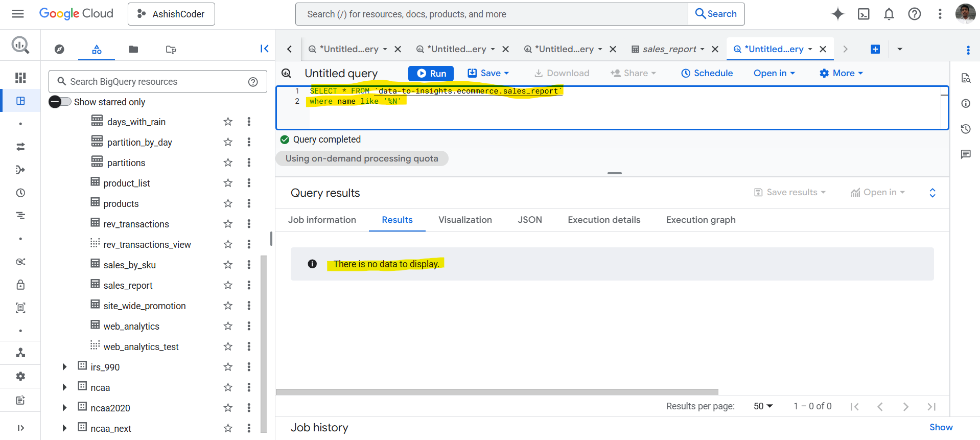Expand the ncaa dataset
The height and width of the screenshot is (440, 980).
pyautogui.click(x=64, y=387)
